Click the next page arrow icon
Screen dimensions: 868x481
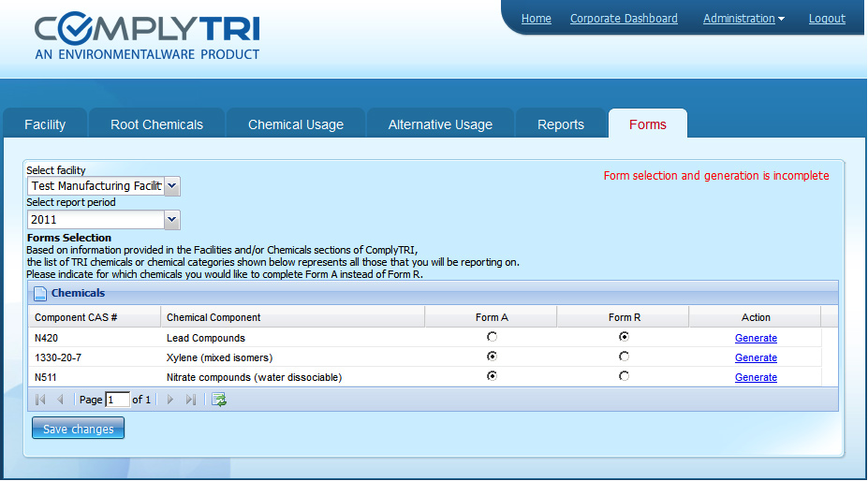pyautogui.click(x=170, y=400)
